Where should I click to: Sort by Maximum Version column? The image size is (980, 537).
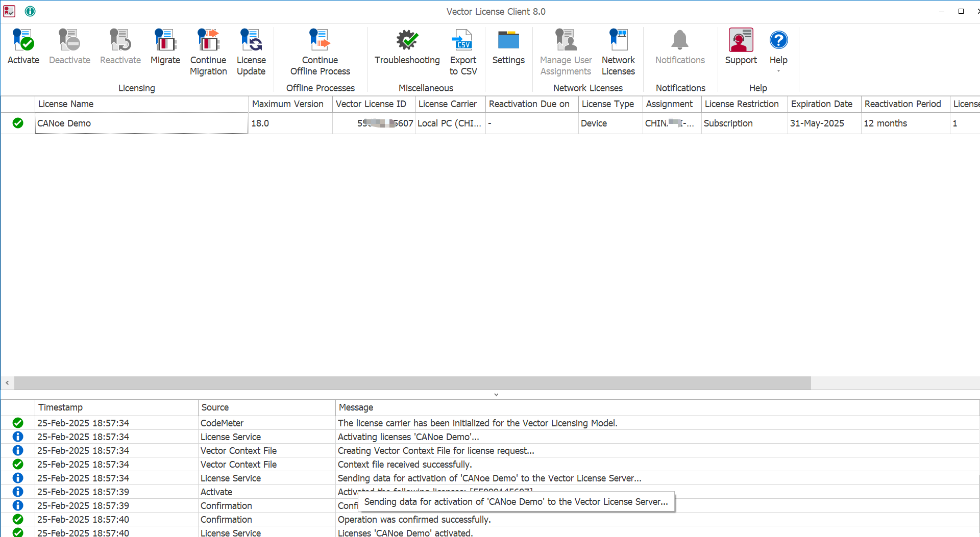[x=290, y=104]
